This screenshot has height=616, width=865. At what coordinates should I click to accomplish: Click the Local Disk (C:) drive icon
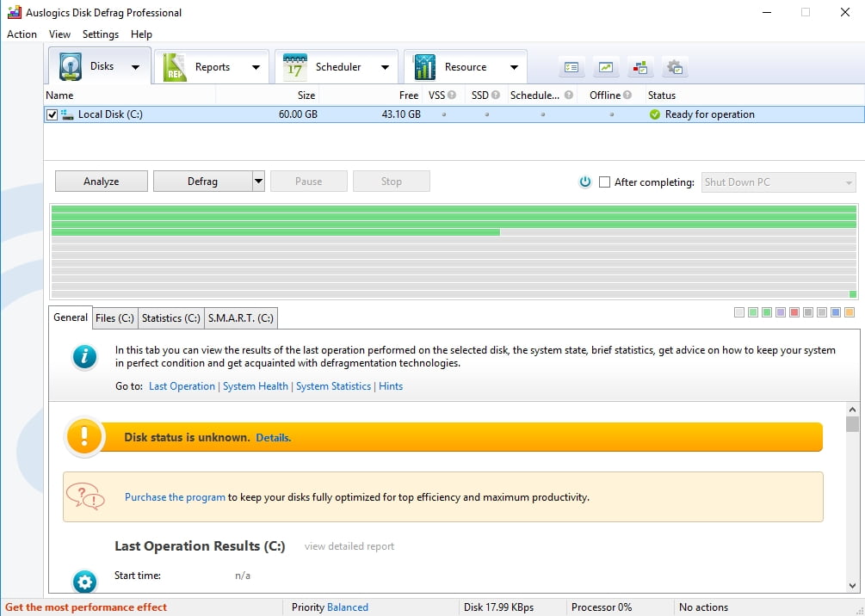coord(67,114)
